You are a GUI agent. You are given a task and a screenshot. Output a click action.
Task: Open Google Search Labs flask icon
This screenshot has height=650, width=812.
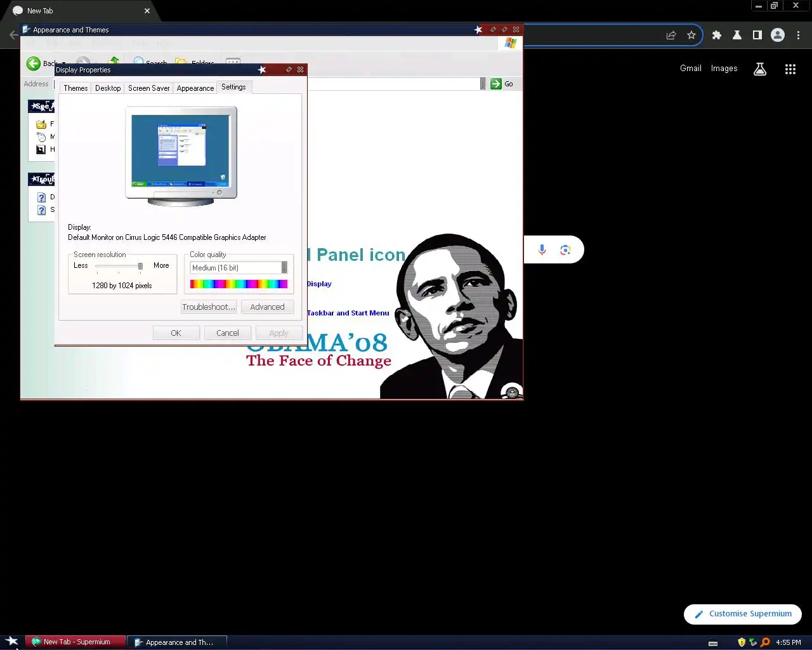(760, 69)
